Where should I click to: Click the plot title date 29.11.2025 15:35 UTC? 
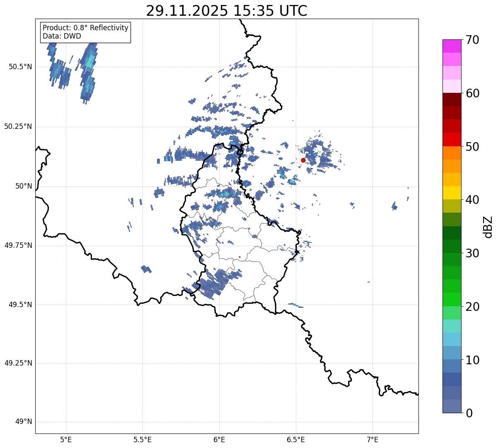pos(227,11)
